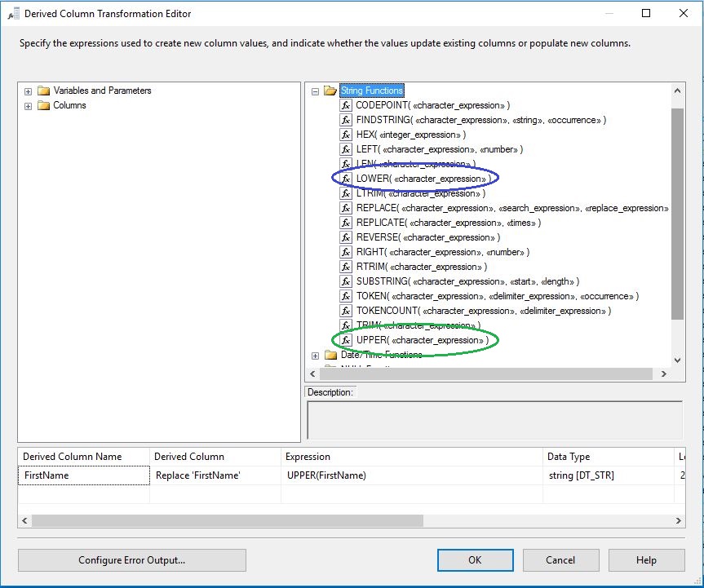
Task: Click the open String Functions folder icon
Action: 330,91
